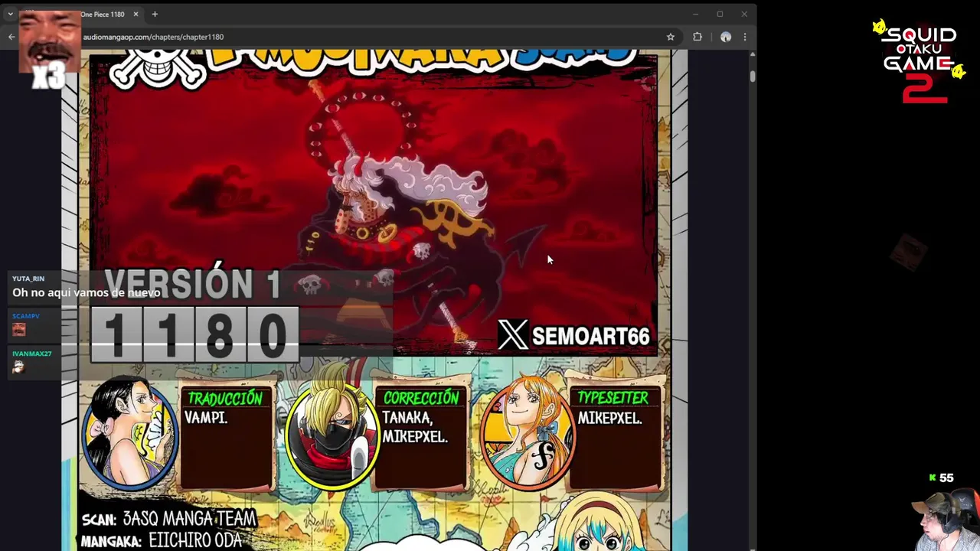This screenshot has width=980, height=551.
Task: Click the Squid Otaku Game 2 logo
Action: [x=919, y=63]
